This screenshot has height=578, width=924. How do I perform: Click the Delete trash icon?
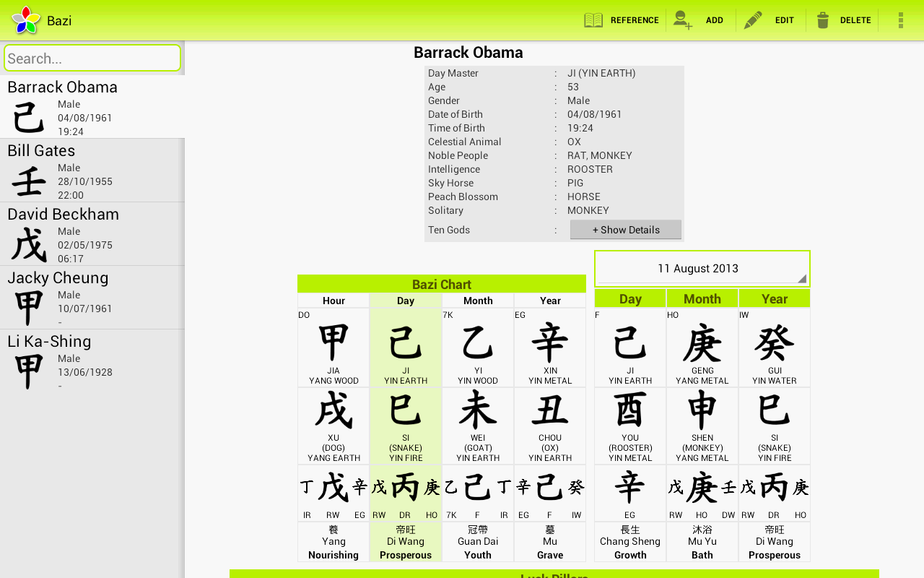tap(823, 20)
